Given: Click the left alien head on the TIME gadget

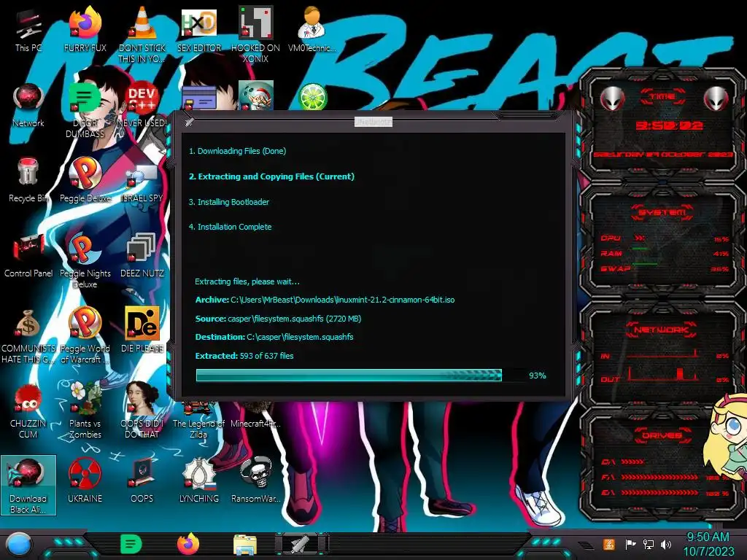Looking at the screenshot, I should click(612, 99).
